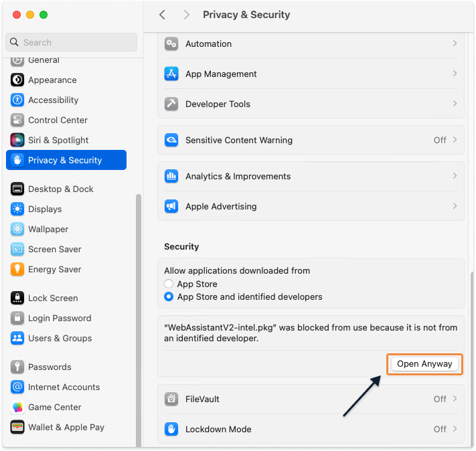The height and width of the screenshot is (451, 476).
Task: Open Game Center settings
Action: [x=66, y=407]
